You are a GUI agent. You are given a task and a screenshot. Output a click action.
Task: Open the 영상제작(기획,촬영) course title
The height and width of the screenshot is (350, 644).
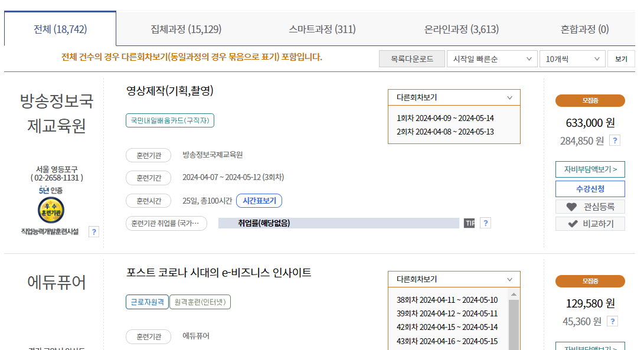(169, 91)
